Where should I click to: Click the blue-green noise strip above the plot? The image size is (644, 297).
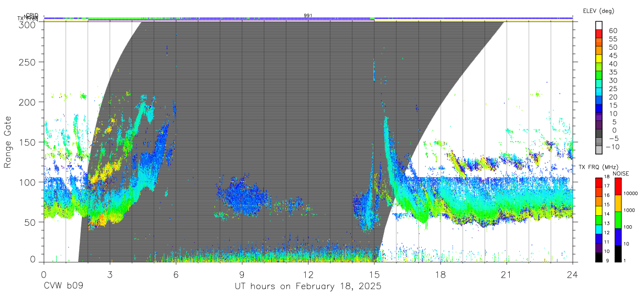click(308, 17)
